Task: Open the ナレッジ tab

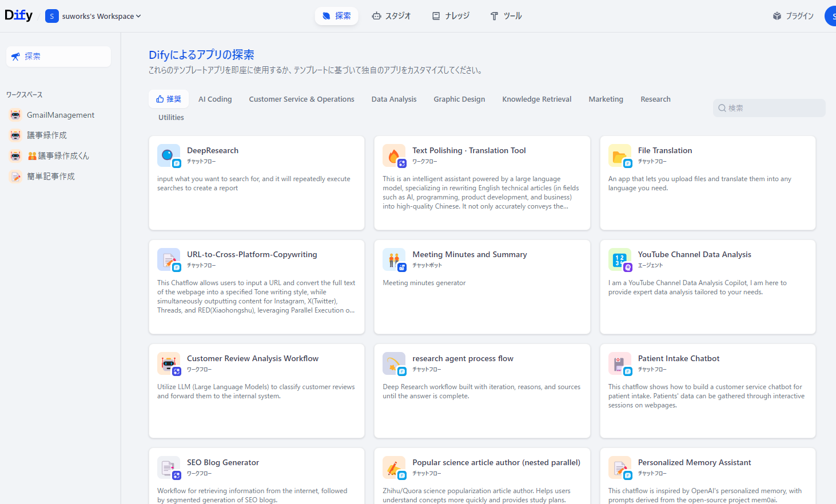Action: tap(451, 16)
